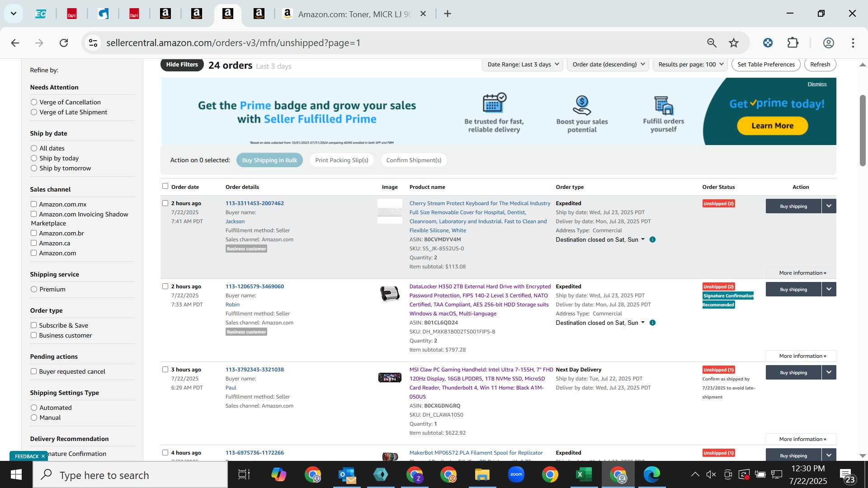Click Confirm Shipment(s) button
Viewport: 868px width, 488px height.
414,160
